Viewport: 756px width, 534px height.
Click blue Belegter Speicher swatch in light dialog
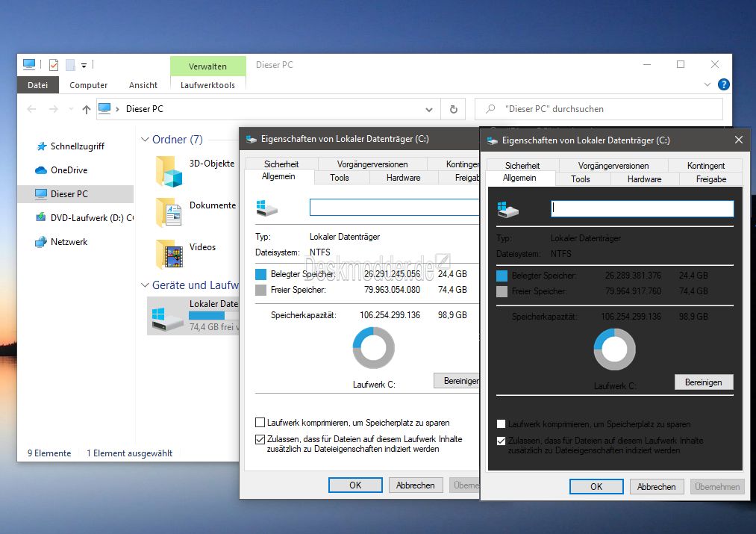tap(261, 274)
